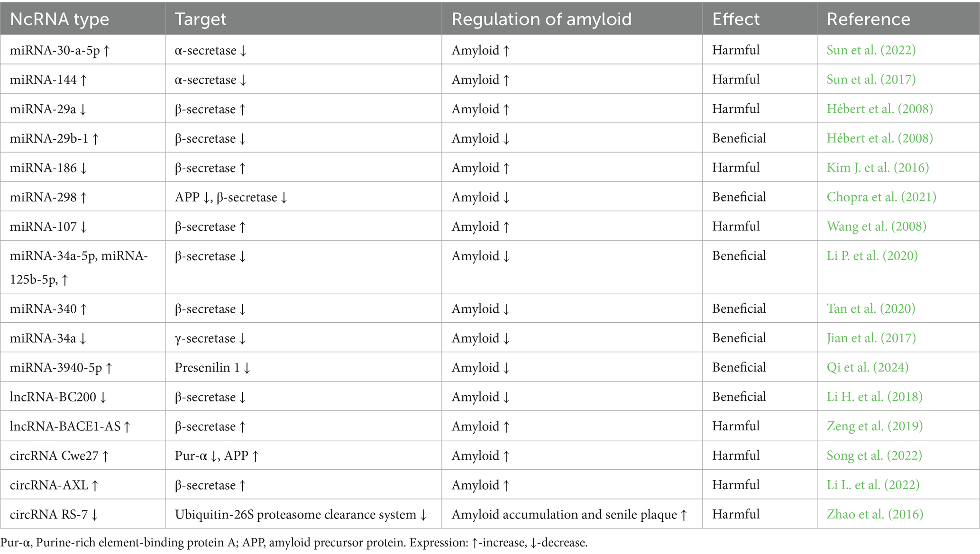The image size is (980, 554).
Task: Click the Li H. et al. (2018) reference
Action: [x=874, y=397]
